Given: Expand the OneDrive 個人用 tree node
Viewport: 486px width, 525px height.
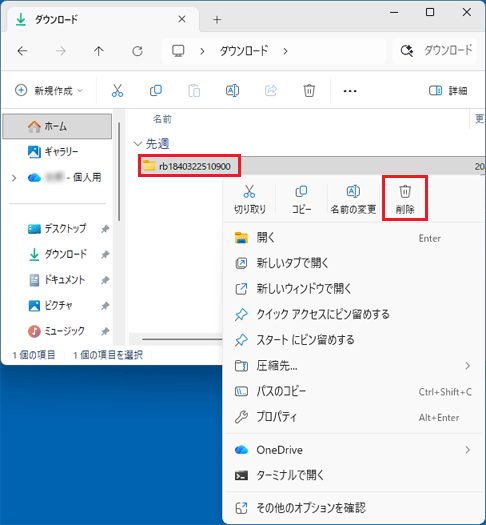Looking at the screenshot, I should 14,177.
